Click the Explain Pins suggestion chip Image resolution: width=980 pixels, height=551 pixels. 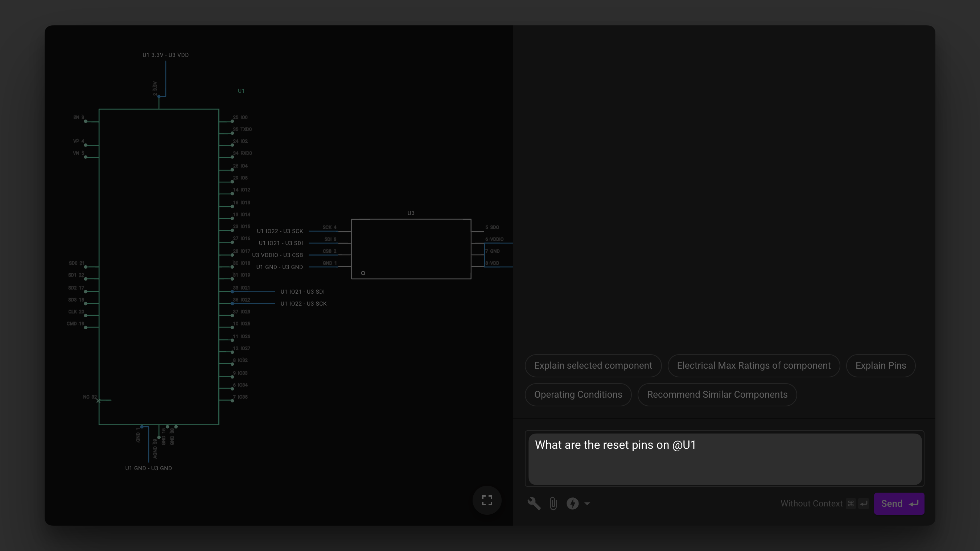880,365
